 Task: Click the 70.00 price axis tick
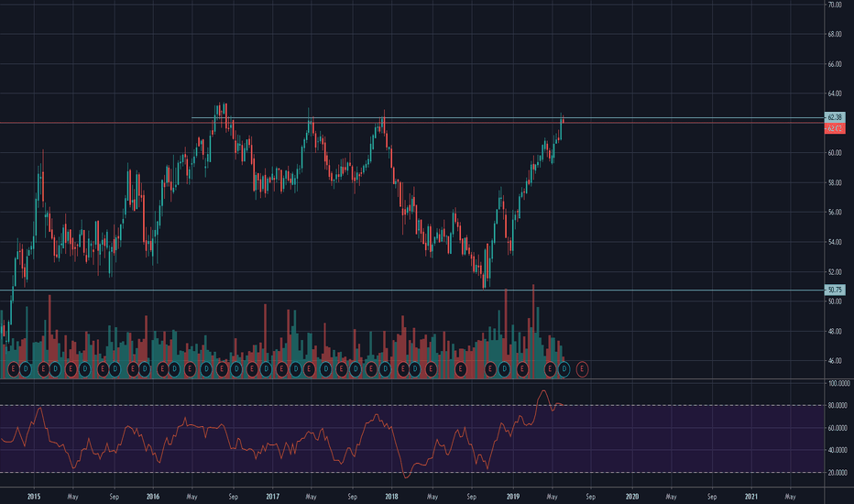(x=835, y=5)
